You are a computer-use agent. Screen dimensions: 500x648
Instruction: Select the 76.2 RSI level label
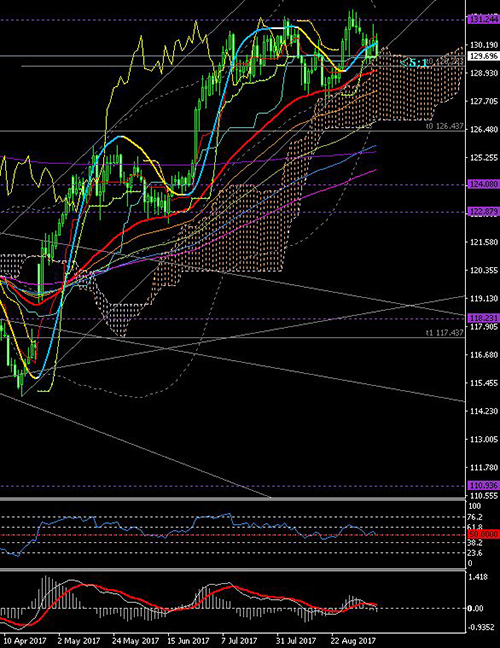[x=476, y=517]
